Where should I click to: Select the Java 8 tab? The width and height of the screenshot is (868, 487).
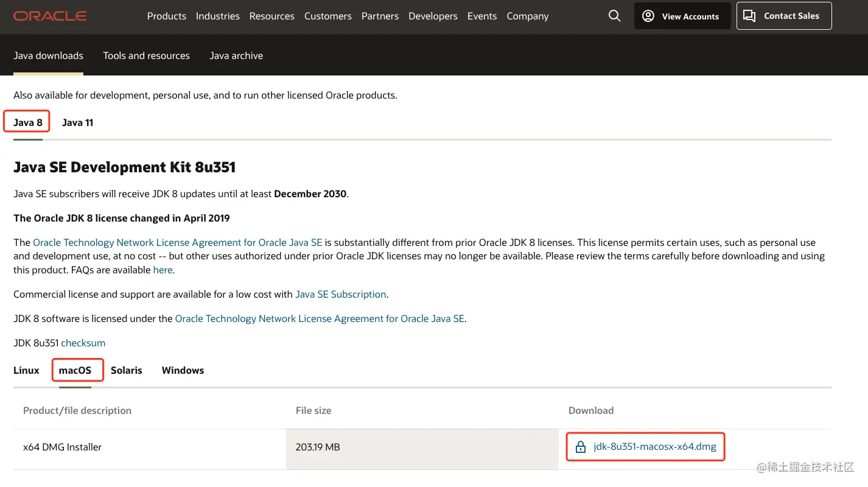(x=28, y=122)
